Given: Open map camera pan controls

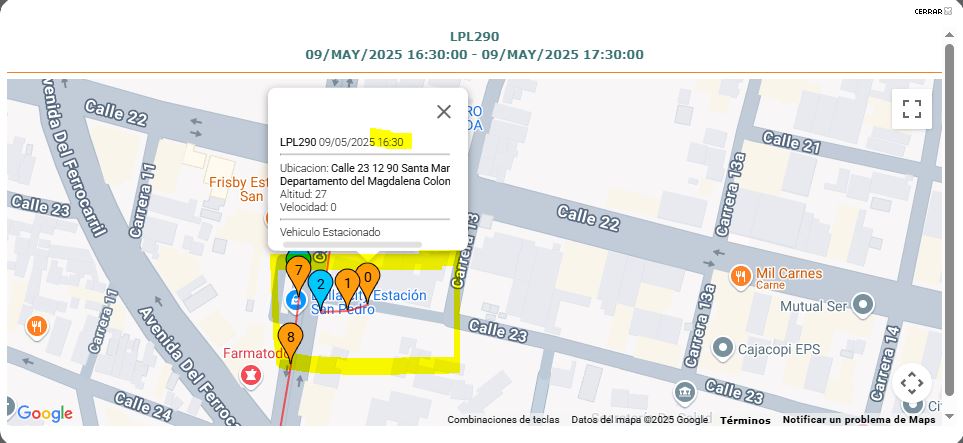Looking at the screenshot, I should coord(911,382).
